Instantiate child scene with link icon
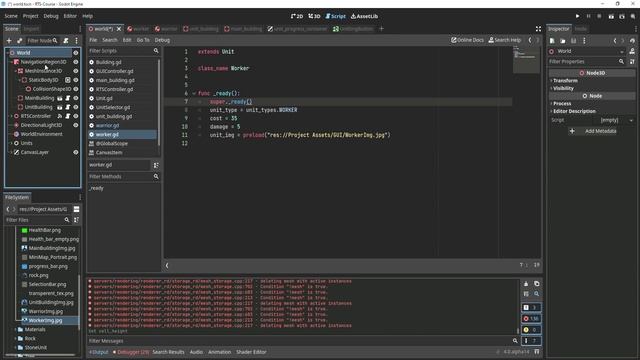This screenshot has height=360, width=640. coord(19,40)
